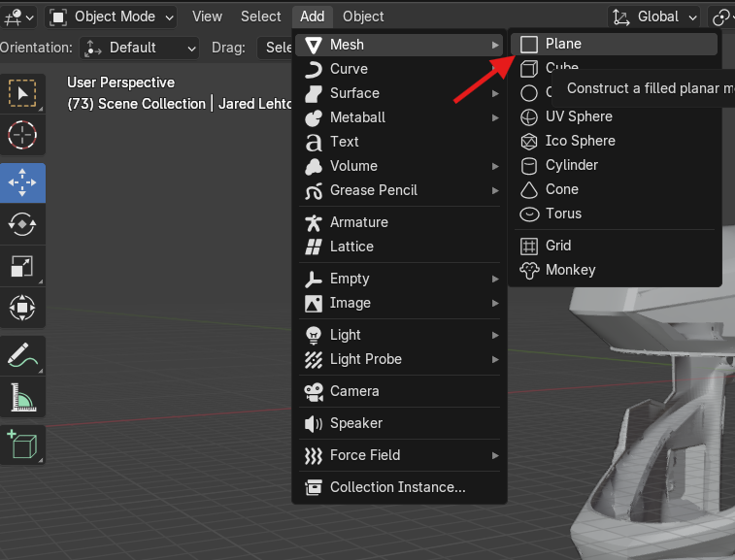
Task: Select the Add Cube tool
Action: [22, 445]
